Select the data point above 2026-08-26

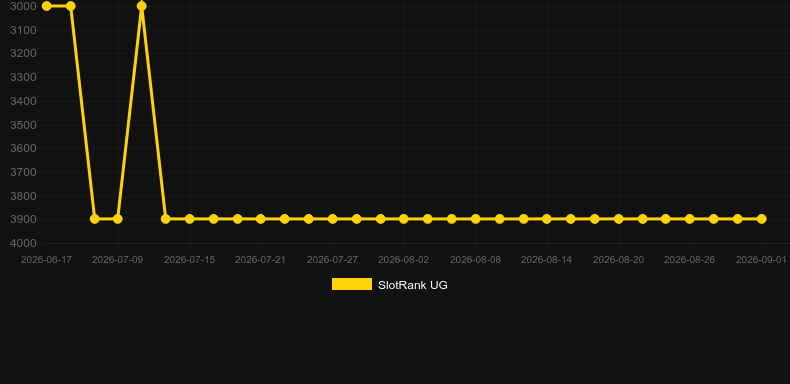[690, 219]
